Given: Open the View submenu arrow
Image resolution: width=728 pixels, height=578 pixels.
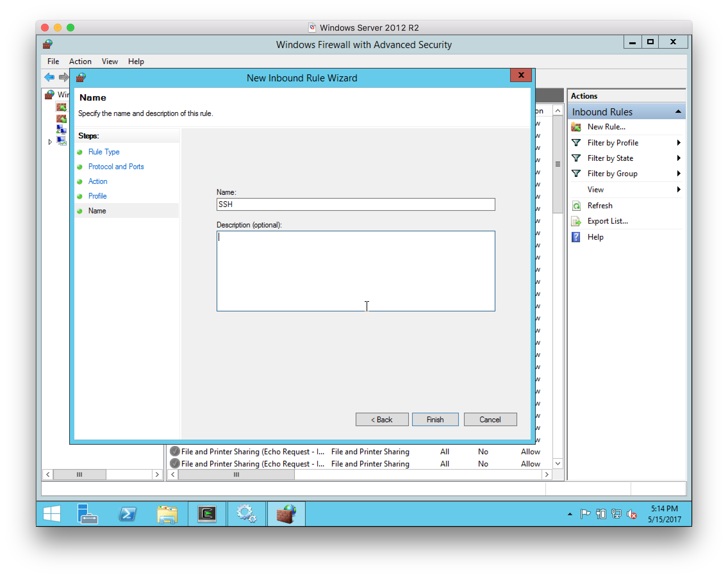Looking at the screenshot, I should pos(679,189).
